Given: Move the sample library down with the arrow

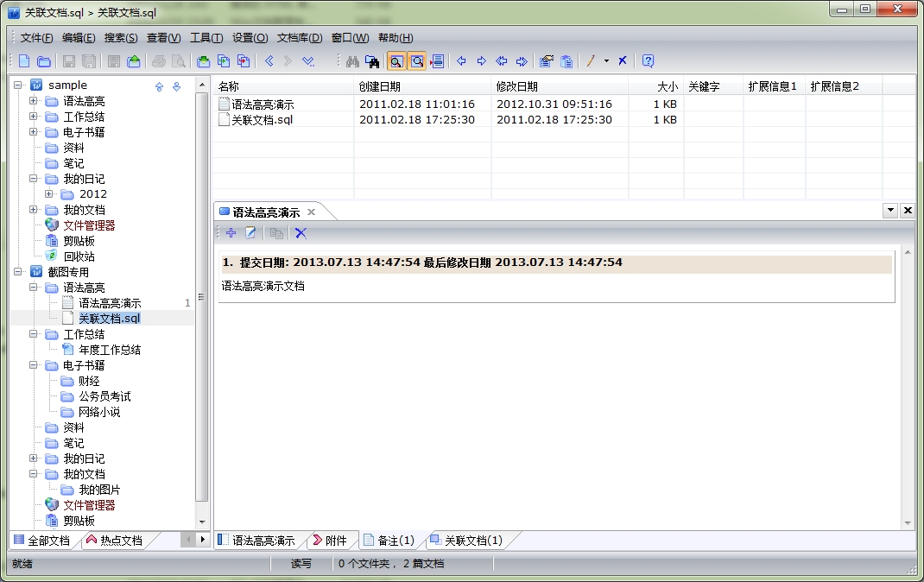Looking at the screenshot, I should (x=176, y=87).
